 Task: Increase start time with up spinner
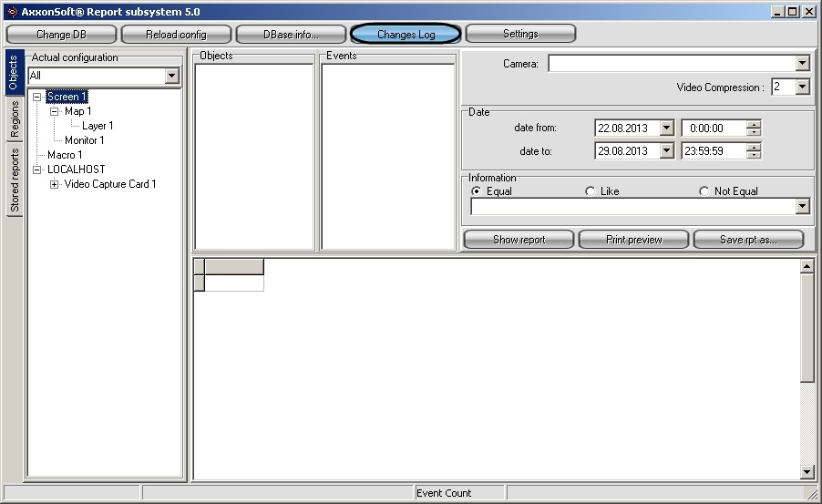pos(754,124)
